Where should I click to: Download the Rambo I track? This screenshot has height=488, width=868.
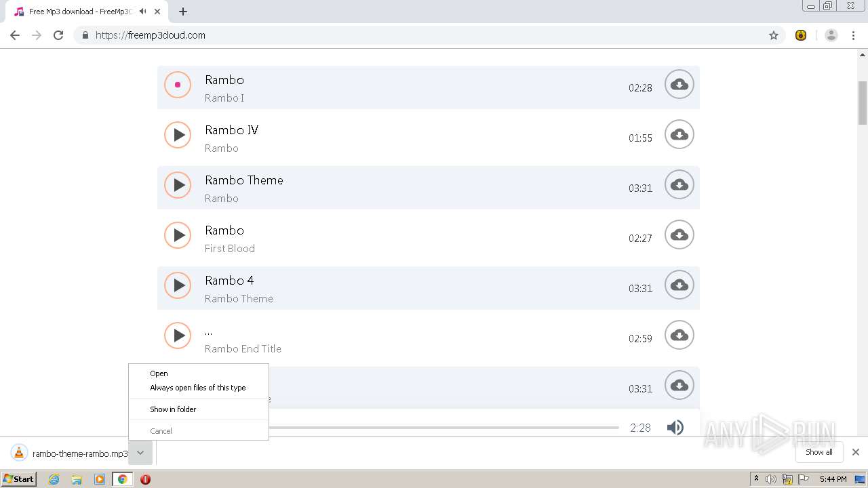(679, 85)
